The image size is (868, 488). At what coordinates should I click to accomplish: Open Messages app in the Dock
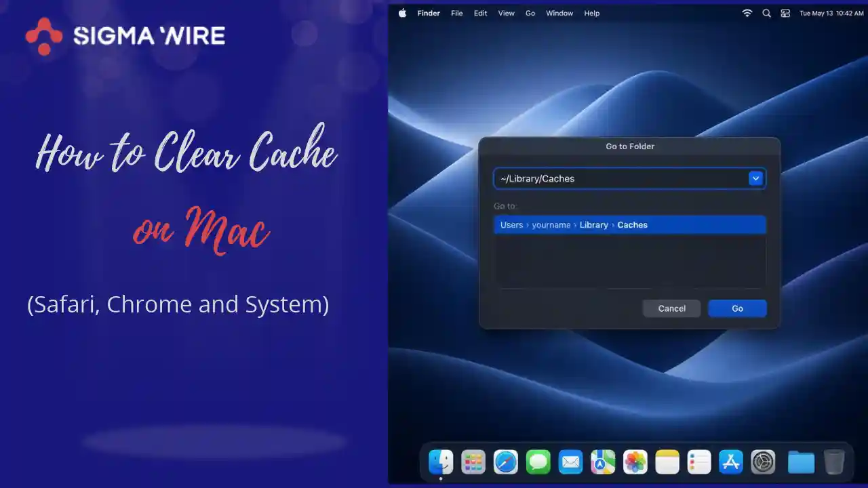pyautogui.click(x=538, y=462)
